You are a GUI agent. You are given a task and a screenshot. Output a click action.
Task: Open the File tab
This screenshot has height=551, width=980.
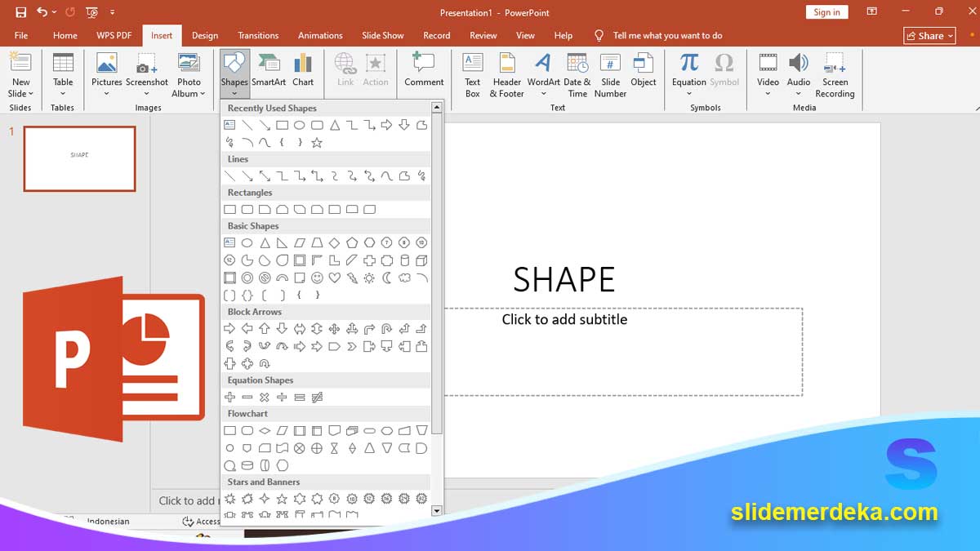(x=21, y=36)
